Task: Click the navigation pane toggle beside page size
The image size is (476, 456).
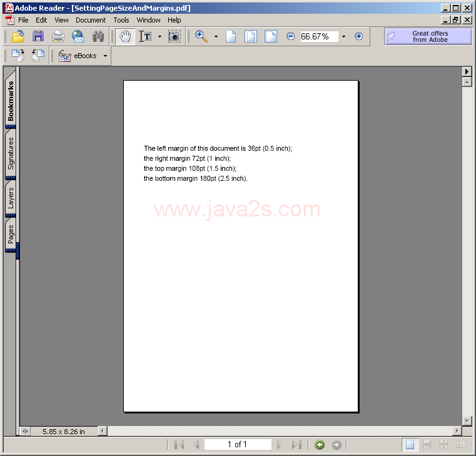Action: pyautogui.click(x=25, y=431)
